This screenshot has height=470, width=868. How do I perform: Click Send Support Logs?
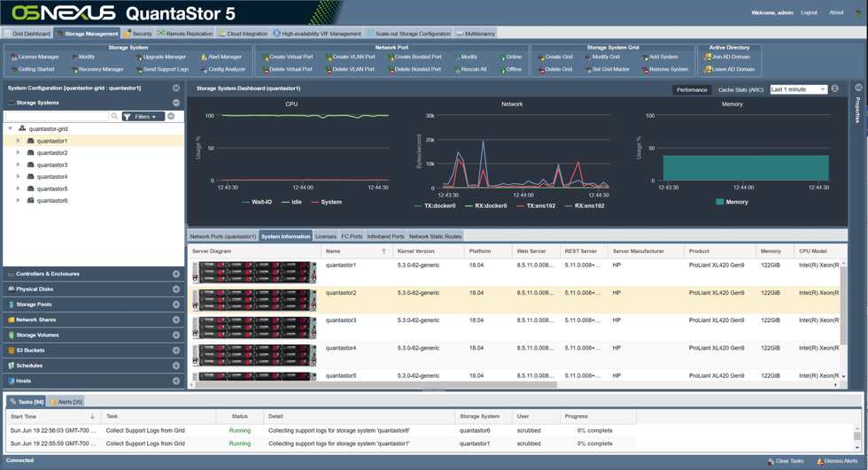(x=162, y=69)
